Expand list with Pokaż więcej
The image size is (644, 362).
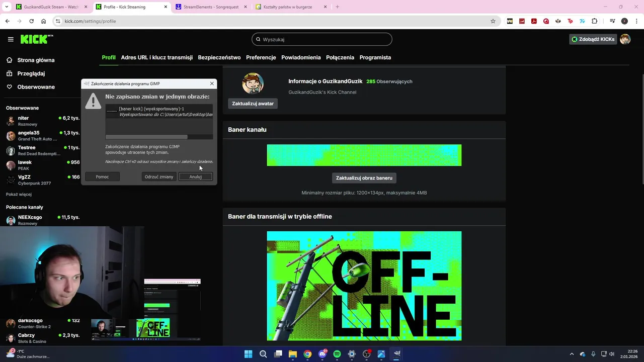pyautogui.click(x=19, y=194)
